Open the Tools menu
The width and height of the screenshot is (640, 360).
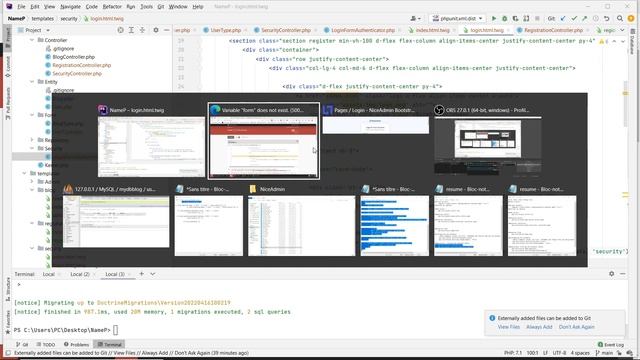pos(146,7)
